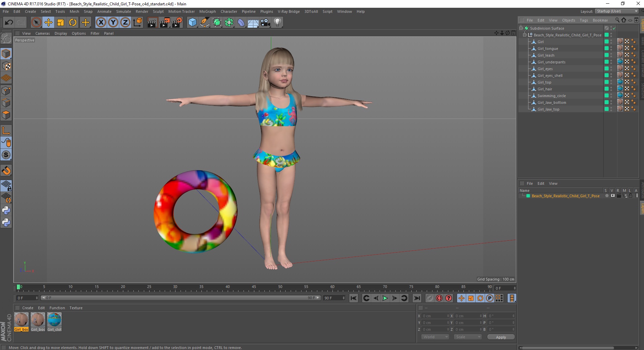644x350 pixels.
Task: Open viewport Cameras menu
Action: pos(42,33)
